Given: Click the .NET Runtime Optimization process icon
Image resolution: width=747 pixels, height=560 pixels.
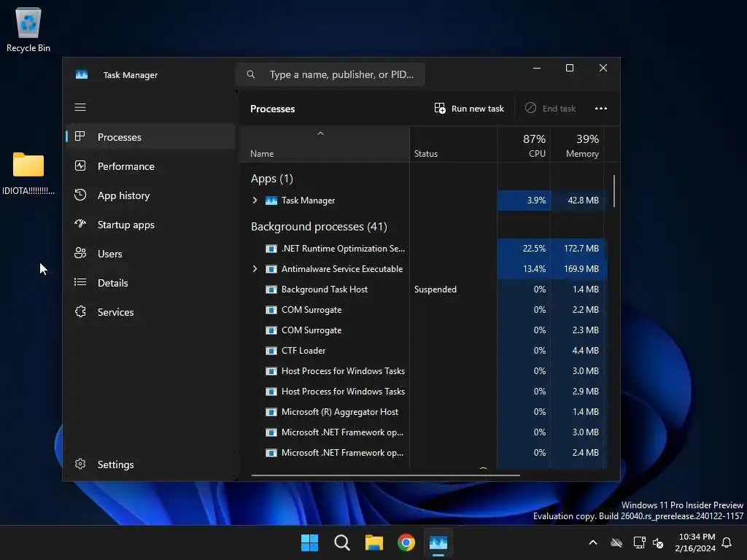Looking at the screenshot, I should [x=271, y=249].
